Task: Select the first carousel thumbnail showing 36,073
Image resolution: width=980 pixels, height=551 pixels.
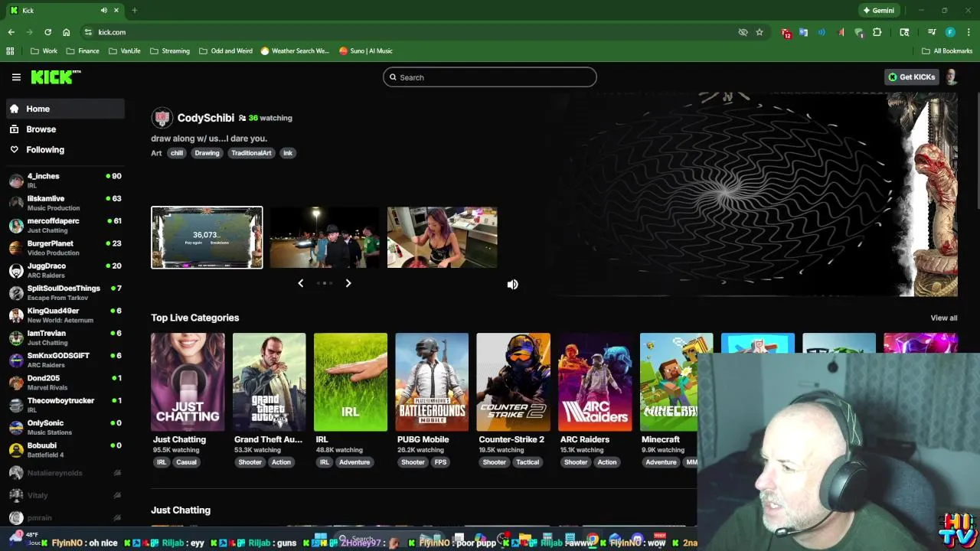Action: coord(207,237)
